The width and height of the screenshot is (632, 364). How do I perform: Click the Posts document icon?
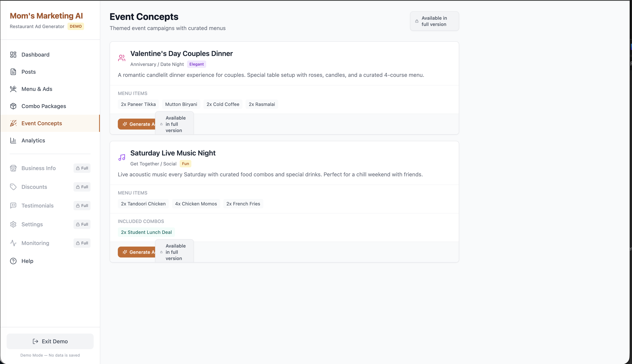[x=13, y=72]
